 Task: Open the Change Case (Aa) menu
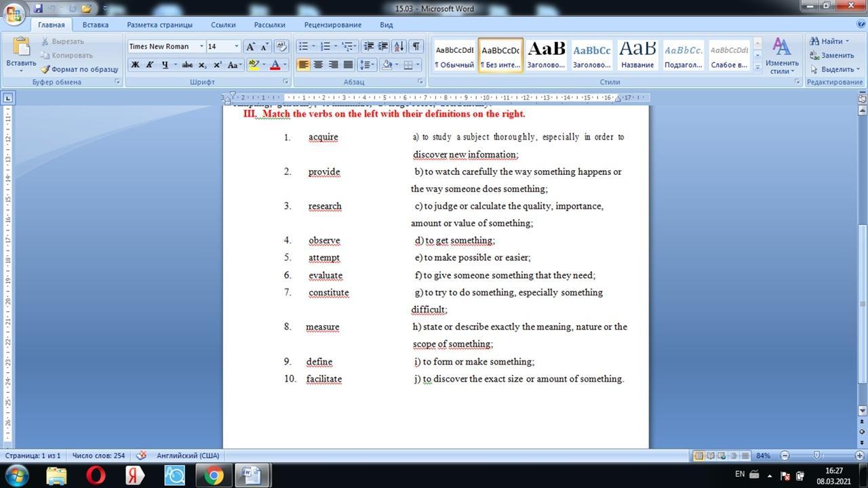(x=235, y=65)
